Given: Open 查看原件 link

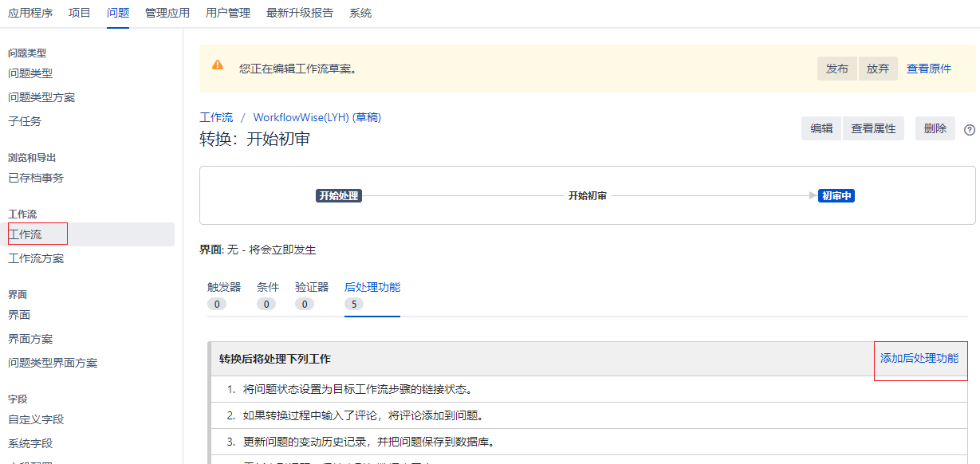Looking at the screenshot, I should pyautogui.click(x=929, y=69).
